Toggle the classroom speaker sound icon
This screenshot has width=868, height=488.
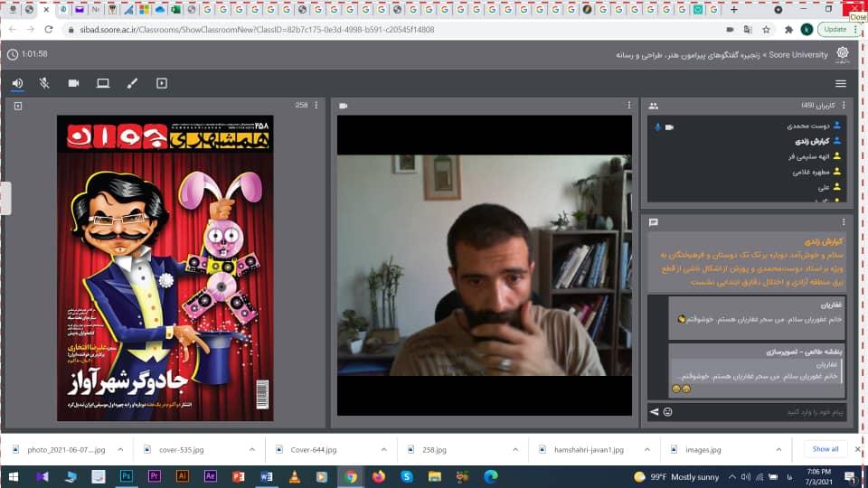pyautogui.click(x=18, y=83)
